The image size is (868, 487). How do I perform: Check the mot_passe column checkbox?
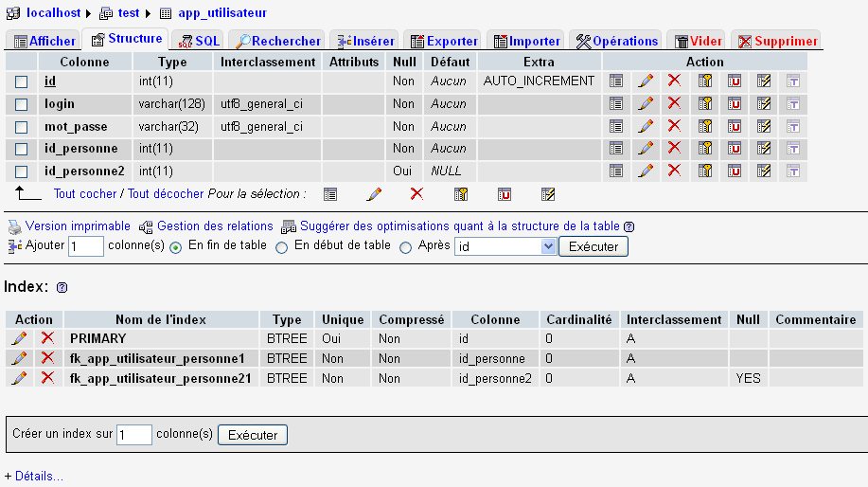pyautogui.click(x=21, y=127)
